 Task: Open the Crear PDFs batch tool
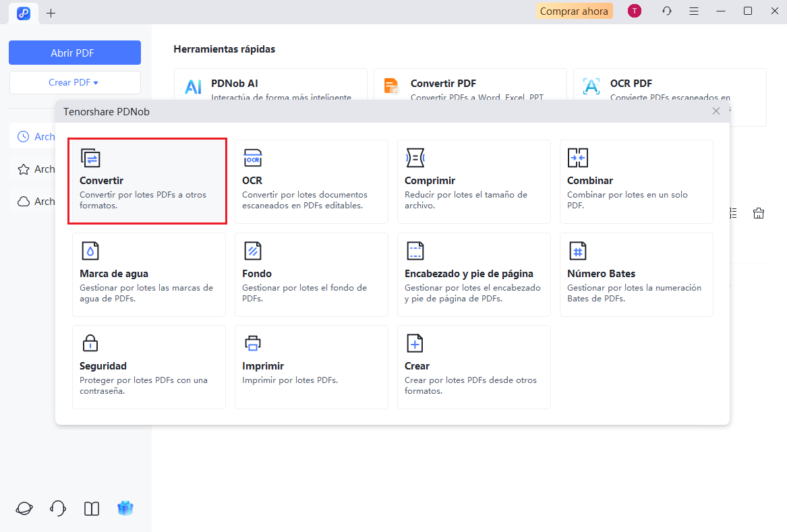pos(473,366)
